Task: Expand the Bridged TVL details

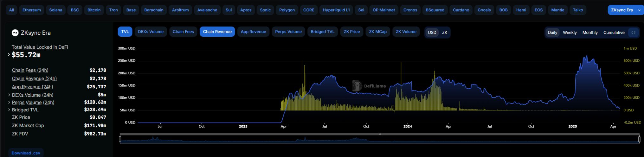Action: tap(9, 110)
